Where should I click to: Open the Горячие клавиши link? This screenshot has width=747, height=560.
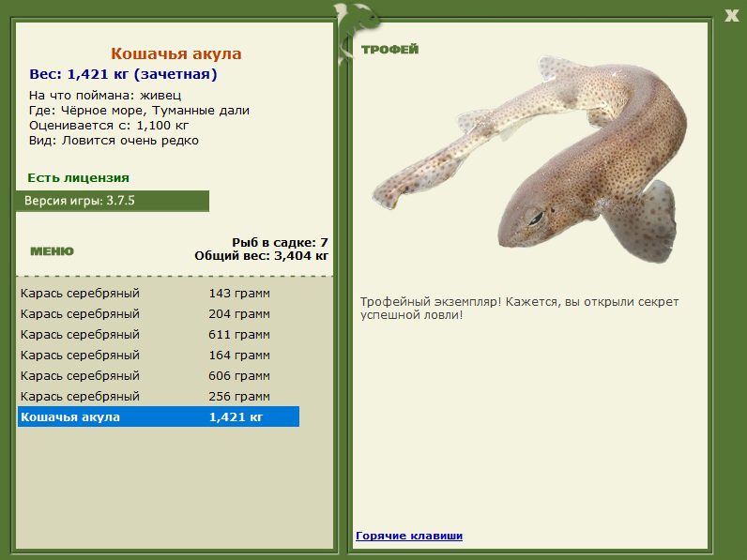tap(409, 536)
